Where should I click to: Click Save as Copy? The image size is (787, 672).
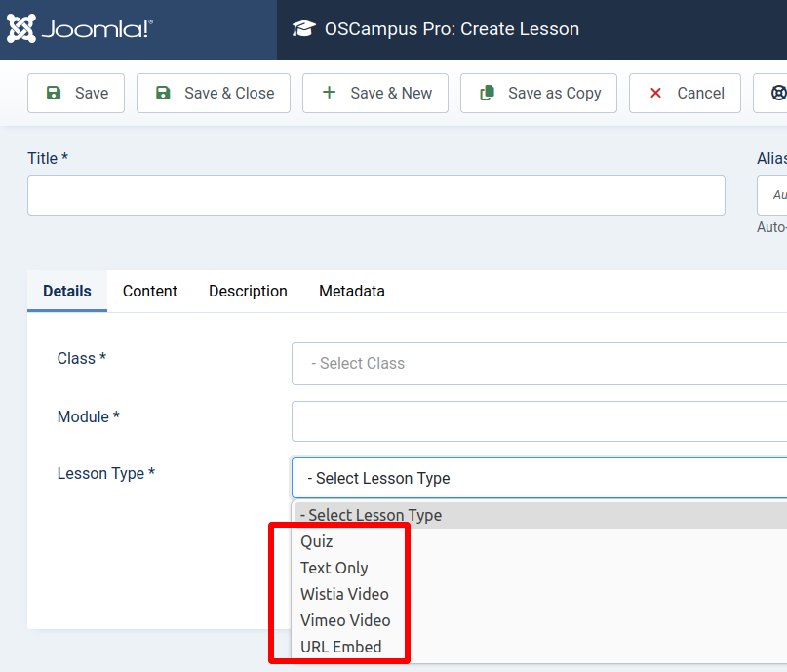pos(538,93)
